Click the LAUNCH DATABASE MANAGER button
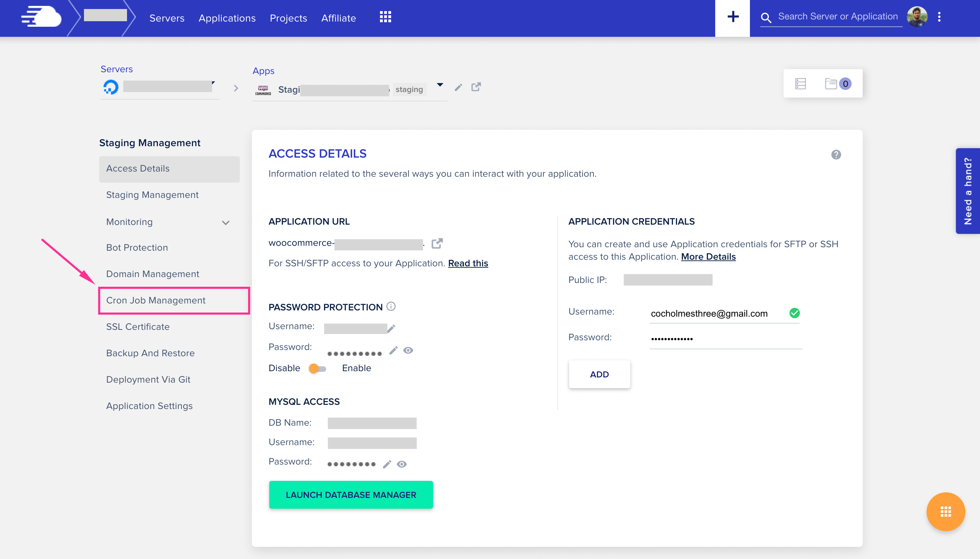The image size is (980, 559). pyautogui.click(x=351, y=494)
